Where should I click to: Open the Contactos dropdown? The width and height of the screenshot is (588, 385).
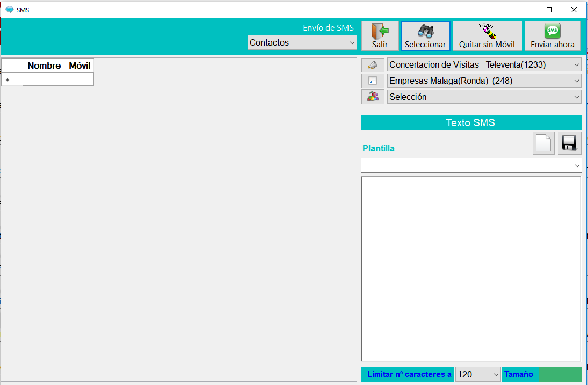point(302,42)
